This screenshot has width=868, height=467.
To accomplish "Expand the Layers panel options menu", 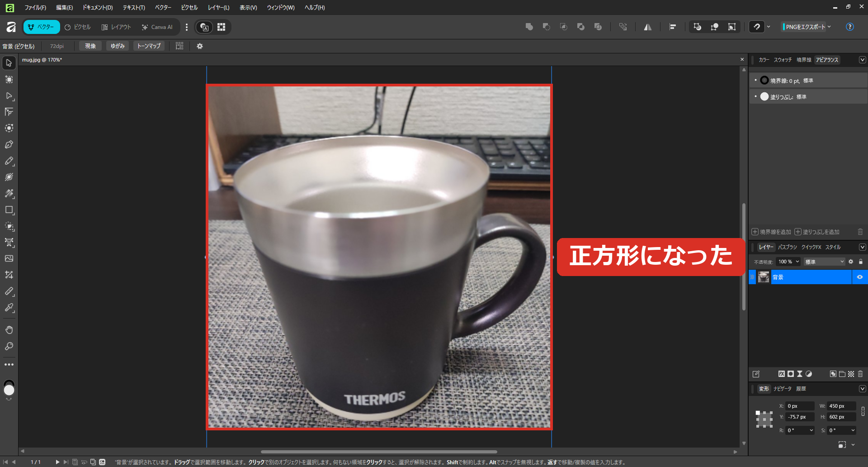I will point(862,247).
